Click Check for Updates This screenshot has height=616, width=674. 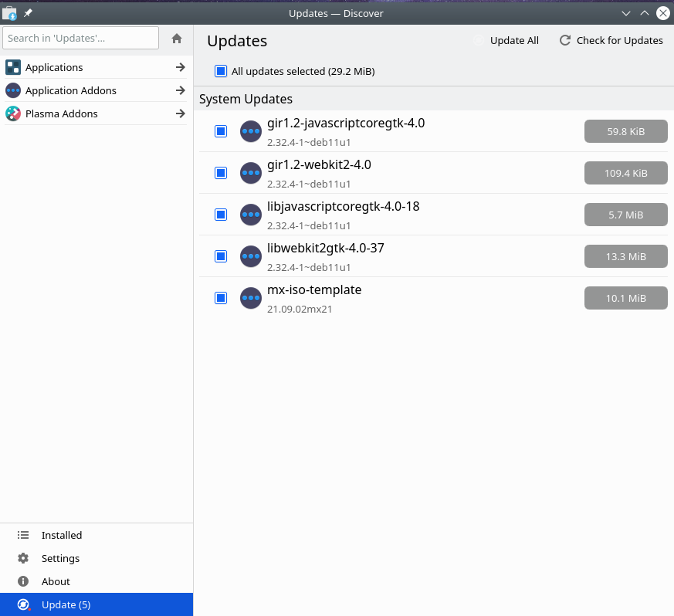point(611,40)
